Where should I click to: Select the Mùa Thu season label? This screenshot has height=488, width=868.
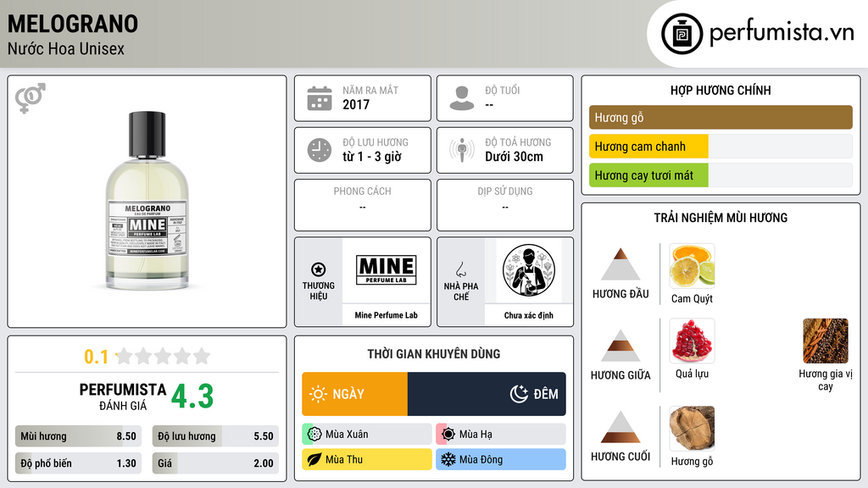click(x=344, y=459)
